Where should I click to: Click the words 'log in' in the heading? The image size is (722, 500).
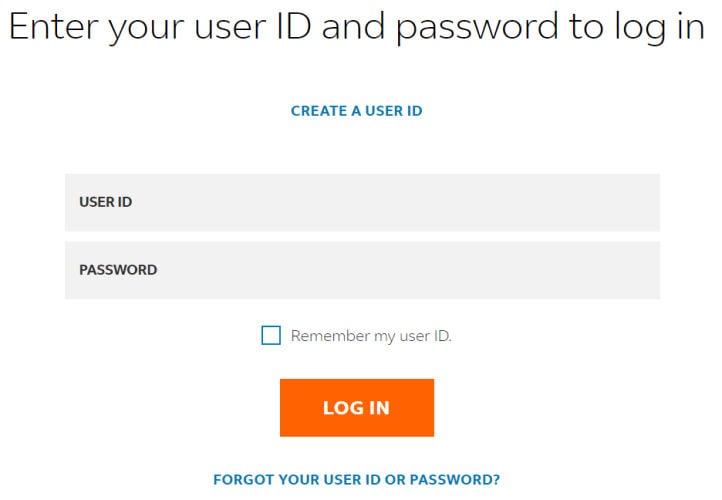[660, 28]
